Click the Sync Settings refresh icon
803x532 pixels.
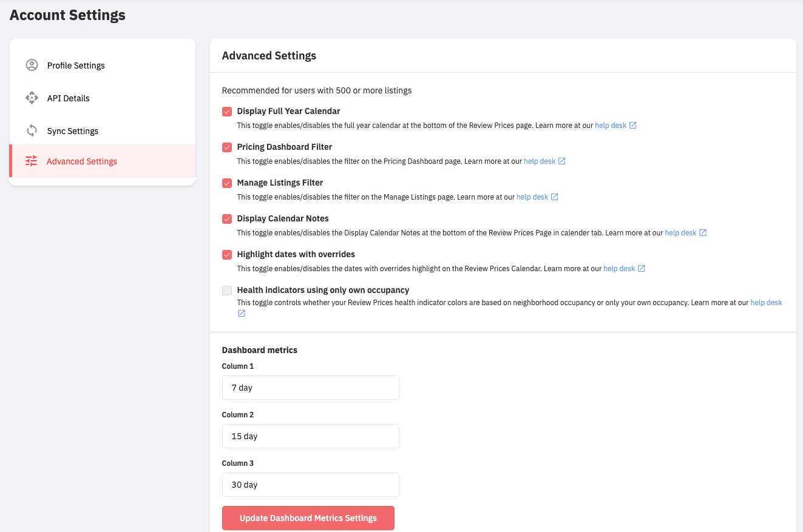(x=32, y=130)
